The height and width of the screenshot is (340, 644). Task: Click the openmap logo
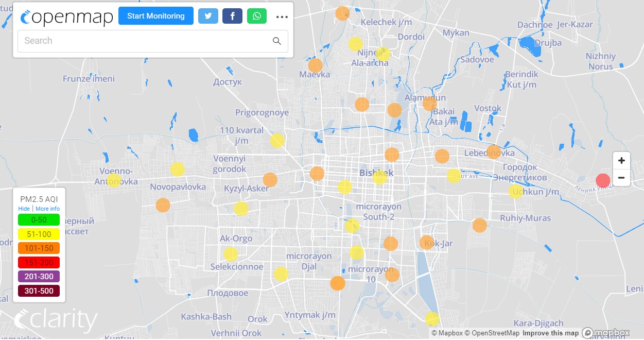pyautogui.click(x=67, y=17)
